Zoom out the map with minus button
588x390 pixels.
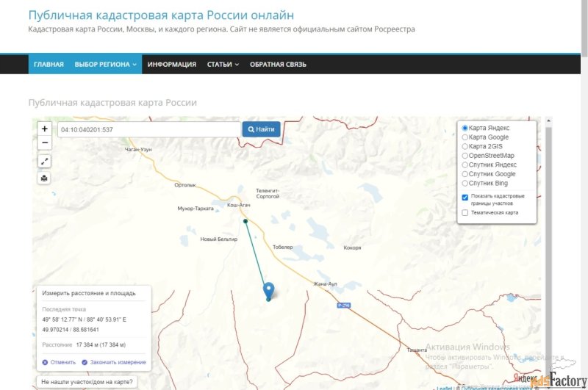coord(45,142)
